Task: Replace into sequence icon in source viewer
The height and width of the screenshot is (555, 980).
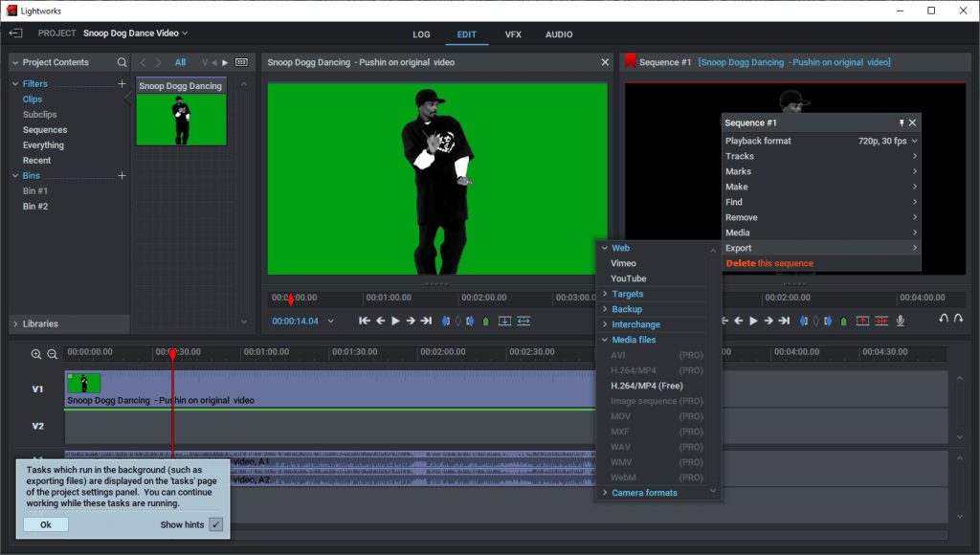Action: (x=523, y=321)
